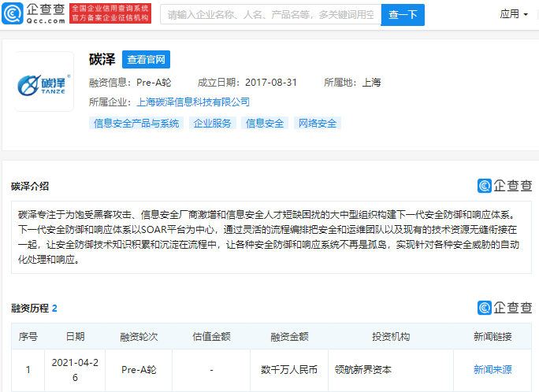Click the 碳泽 TANZE company logo thumbnail

tap(43, 82)
